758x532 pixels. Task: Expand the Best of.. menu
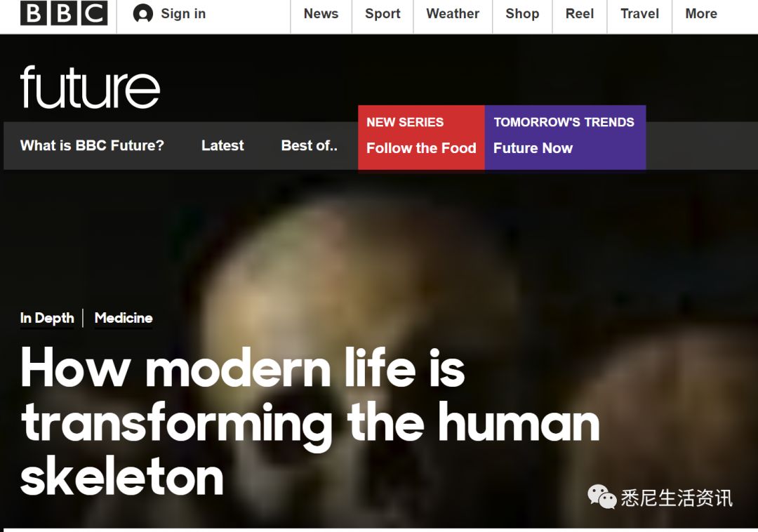tap(310, 145)
